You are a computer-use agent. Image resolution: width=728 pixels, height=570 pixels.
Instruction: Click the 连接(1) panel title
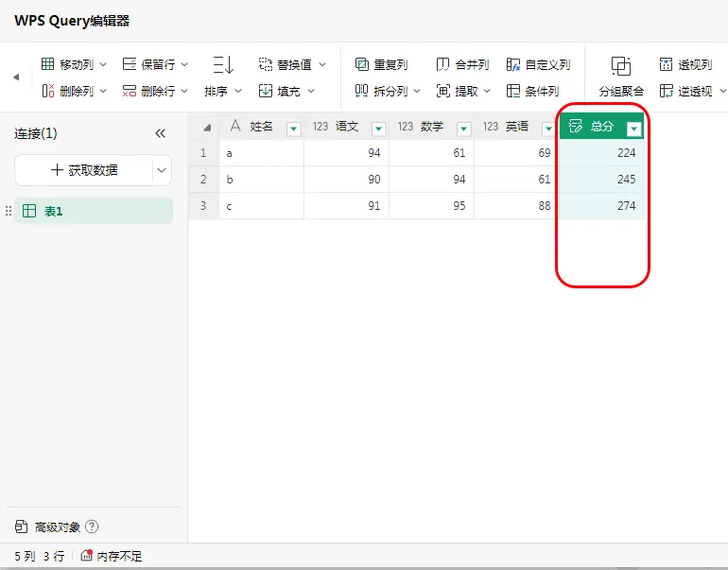[36, 133]
